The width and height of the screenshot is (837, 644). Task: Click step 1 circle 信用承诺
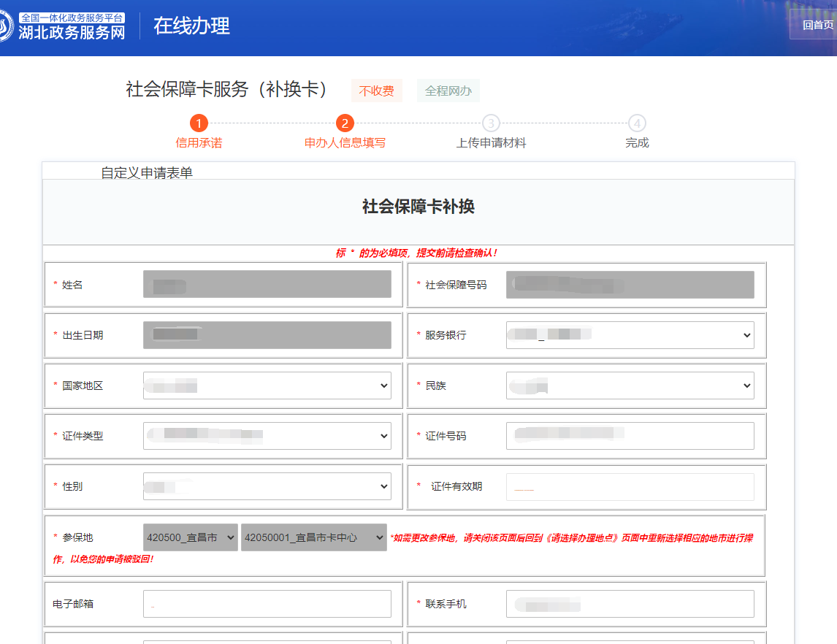point(199,123)
